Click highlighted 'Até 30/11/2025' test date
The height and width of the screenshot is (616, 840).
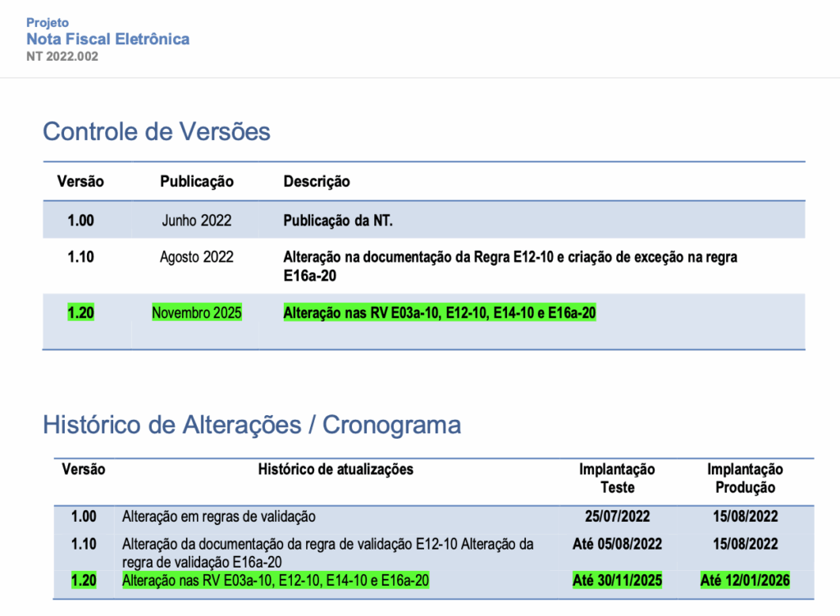(617, 581)
